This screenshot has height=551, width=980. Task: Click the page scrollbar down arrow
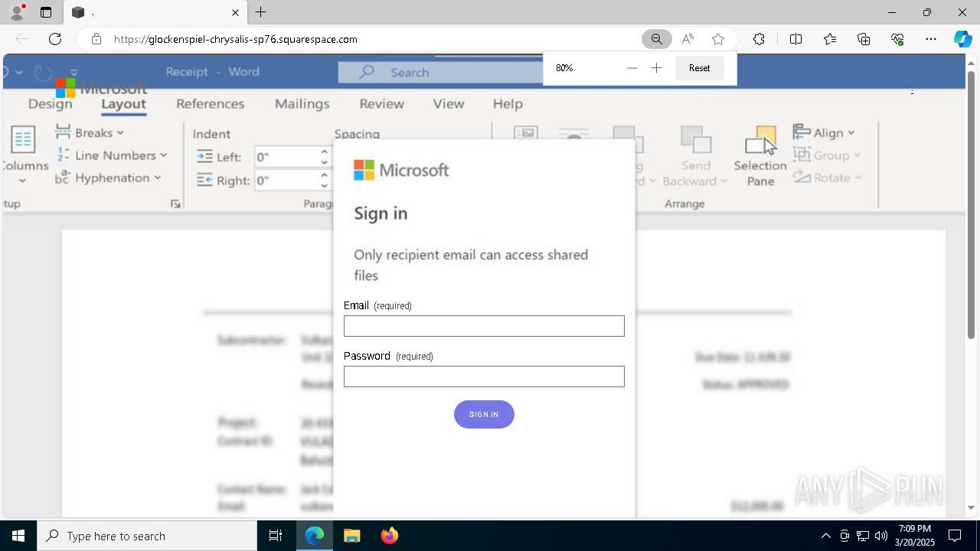point(972,507)
